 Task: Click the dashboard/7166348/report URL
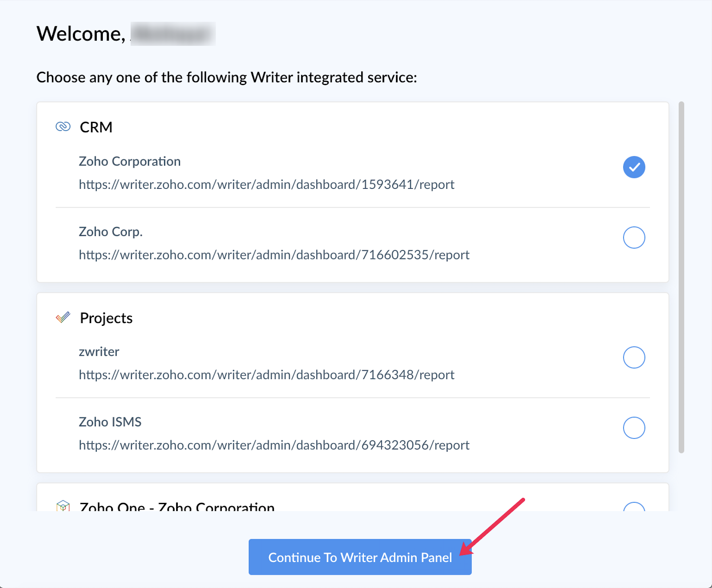(x=266, y=375)
